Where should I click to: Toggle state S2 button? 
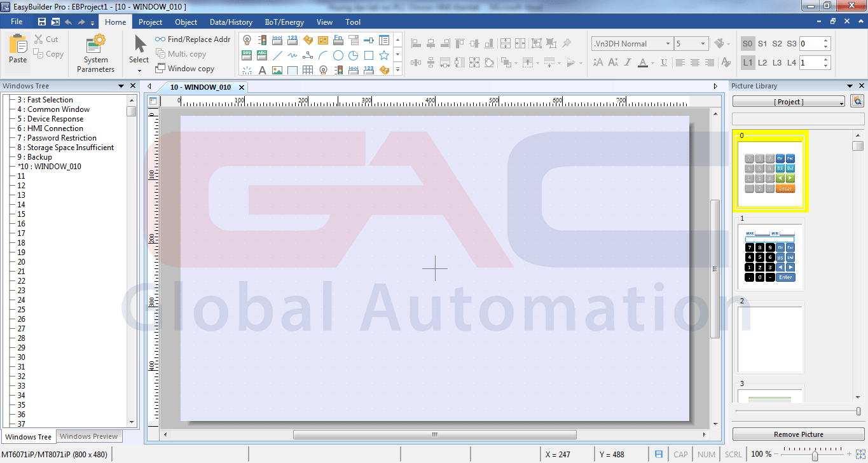click(x=777, y=44)
